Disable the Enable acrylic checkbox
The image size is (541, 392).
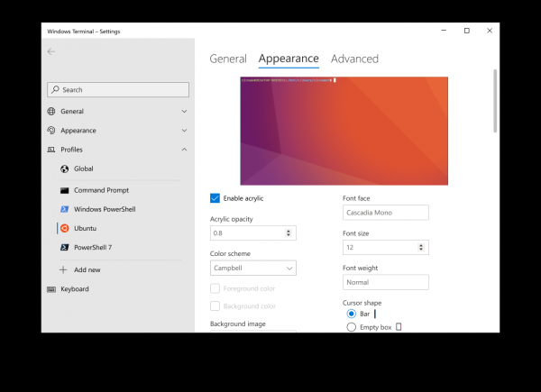(215, 198)
